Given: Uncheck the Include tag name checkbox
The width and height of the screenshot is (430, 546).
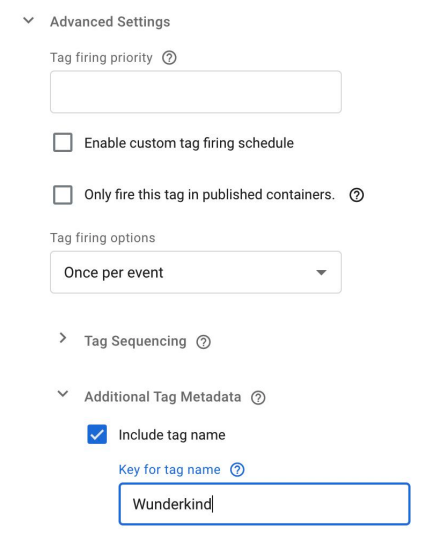Looking at the screenshot, I should pyautogui.click(x=97, y=434).
